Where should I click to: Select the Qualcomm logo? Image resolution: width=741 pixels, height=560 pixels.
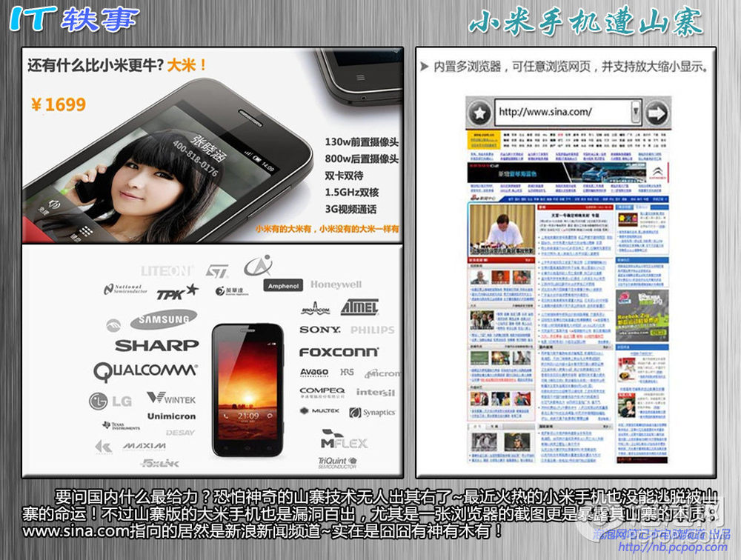[145, 370]
